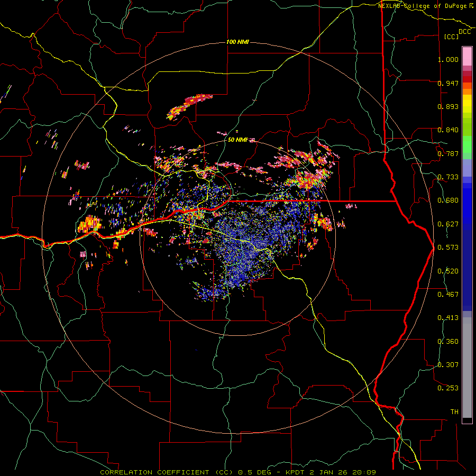Click the 0.680 scale value
This screenshot has width=476, height=476.
[x=448, y=200]
